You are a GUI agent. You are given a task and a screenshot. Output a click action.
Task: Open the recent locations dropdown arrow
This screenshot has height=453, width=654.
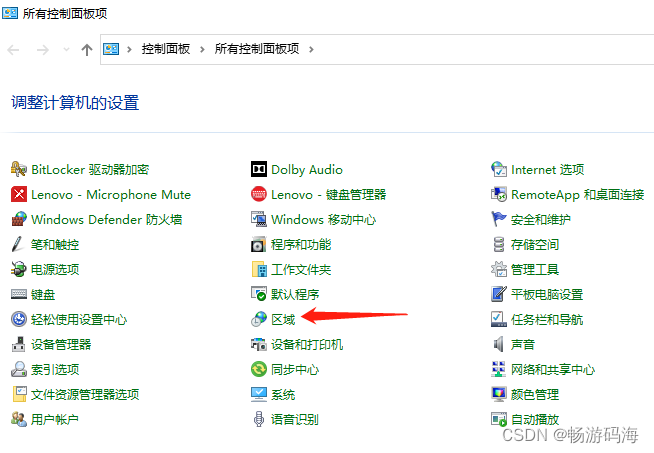(x=66, y=50)
